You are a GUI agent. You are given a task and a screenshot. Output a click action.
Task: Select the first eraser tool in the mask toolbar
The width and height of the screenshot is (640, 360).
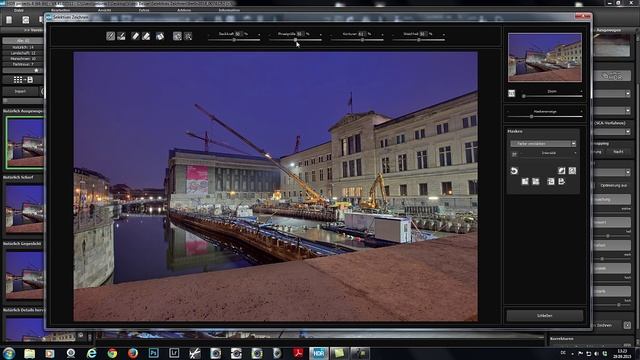(x=136, y=36)
